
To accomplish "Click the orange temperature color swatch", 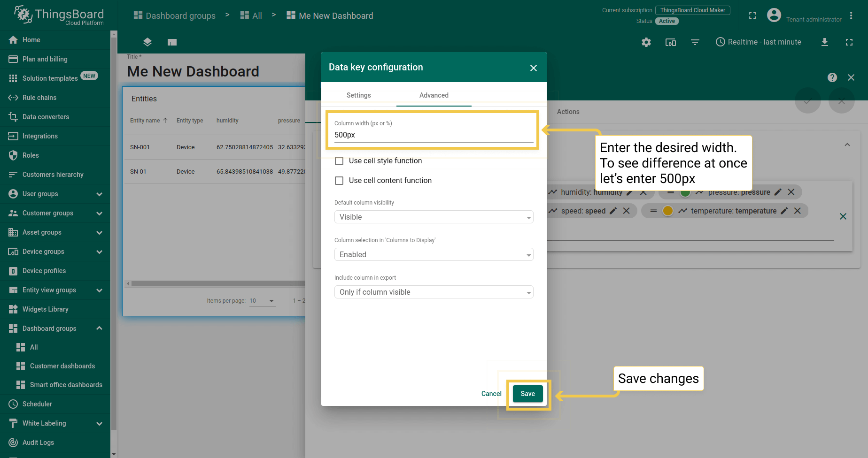I will pos(667,211).
